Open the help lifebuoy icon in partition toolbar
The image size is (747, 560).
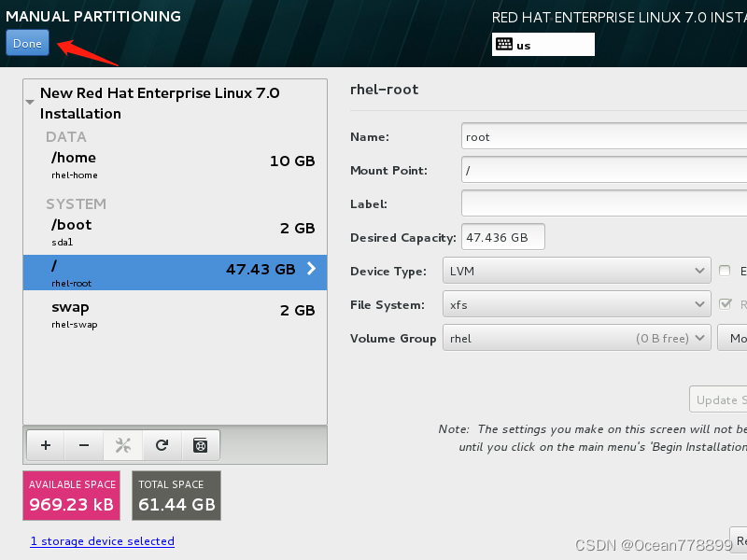point(201,445)
